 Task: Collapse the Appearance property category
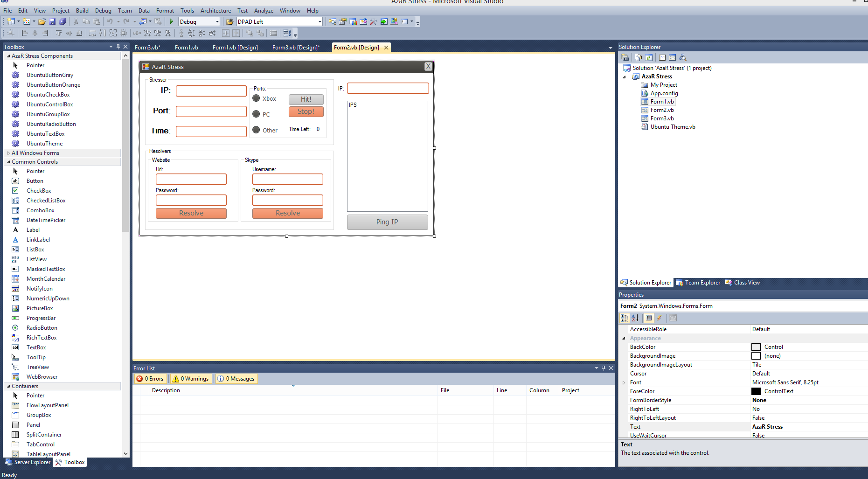pyautogui.click(x=624, y=338)
